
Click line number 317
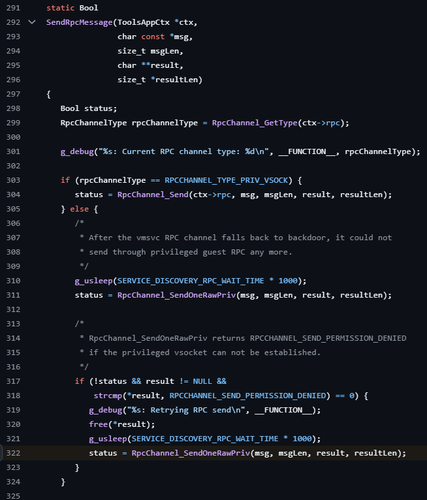(x=13, y=381)
